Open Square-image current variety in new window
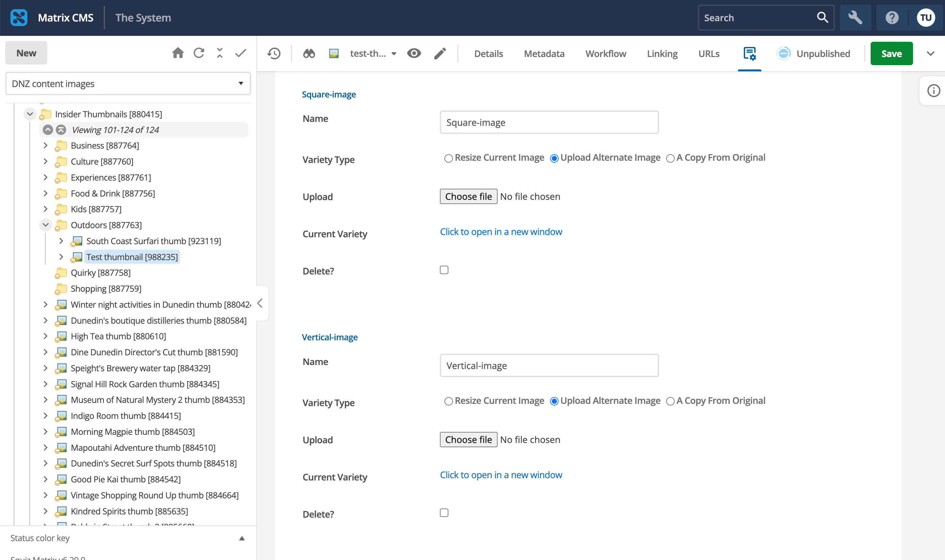 click(x=501, y=232)
